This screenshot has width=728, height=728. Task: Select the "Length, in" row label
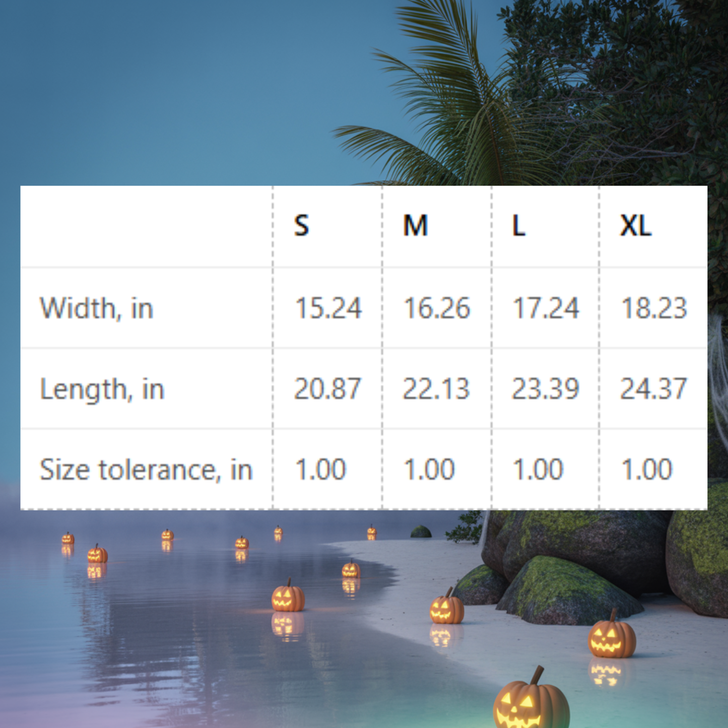click(x=102, y=389)
